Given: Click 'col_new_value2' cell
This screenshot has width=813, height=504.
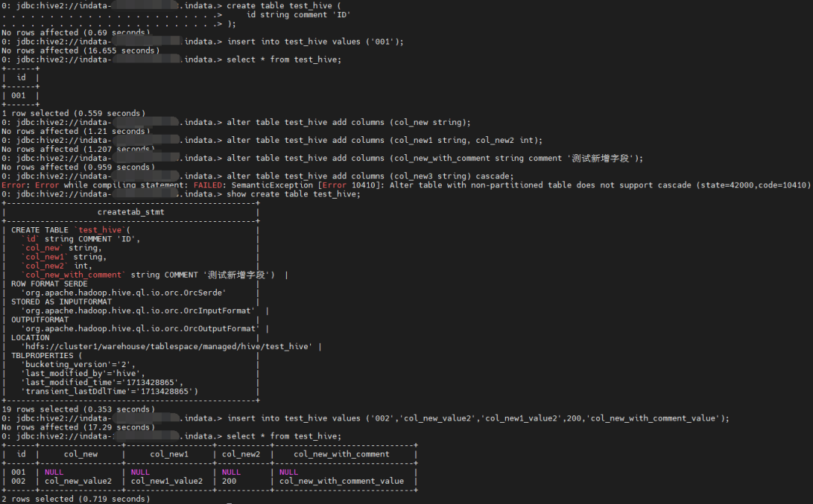Looking at the screenshot, I should [78, 481].
